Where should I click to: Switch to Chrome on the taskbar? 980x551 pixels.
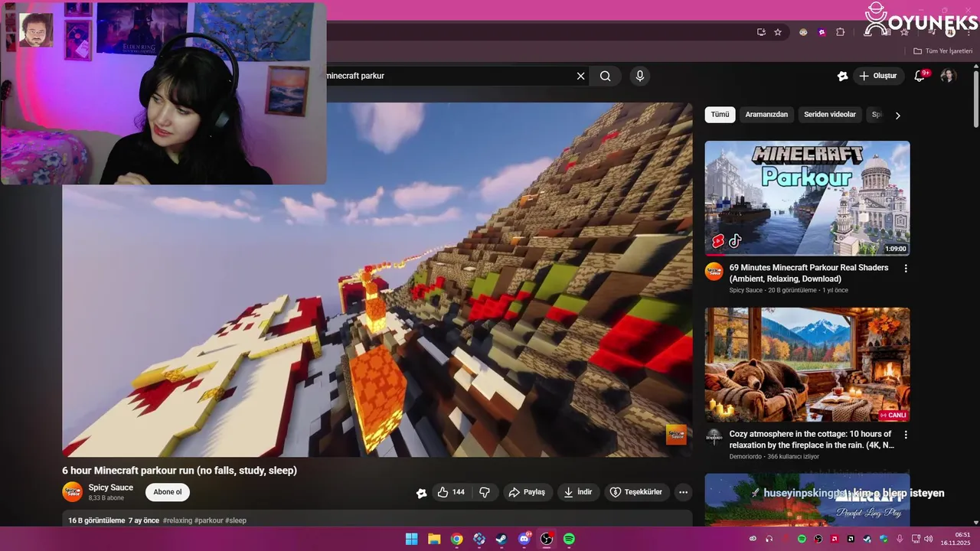pyautogui.click(x=456, y=540)
